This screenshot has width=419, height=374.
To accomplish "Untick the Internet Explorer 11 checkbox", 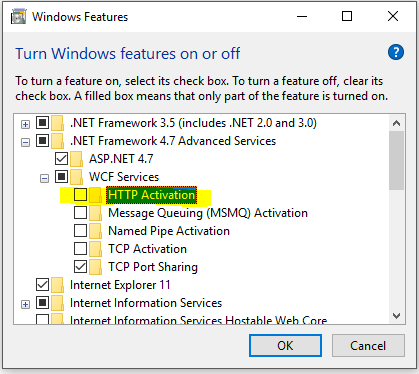I will [x=42, y=285].
